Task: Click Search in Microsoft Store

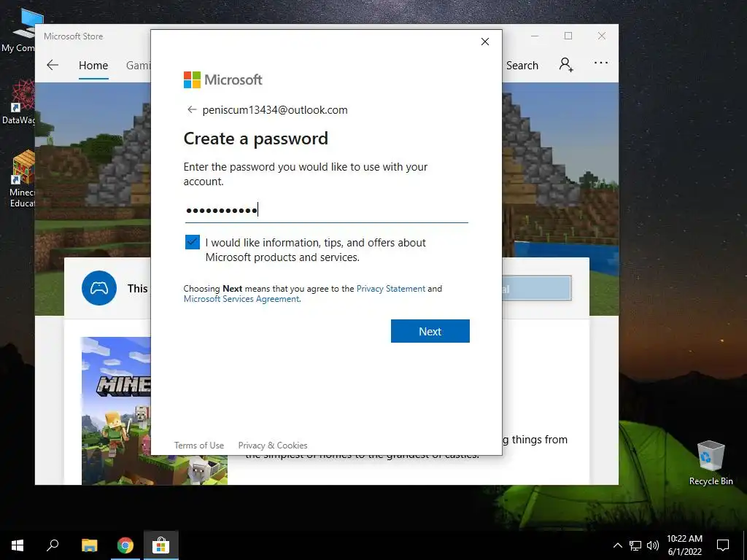Action: click(x=522, y=65)
